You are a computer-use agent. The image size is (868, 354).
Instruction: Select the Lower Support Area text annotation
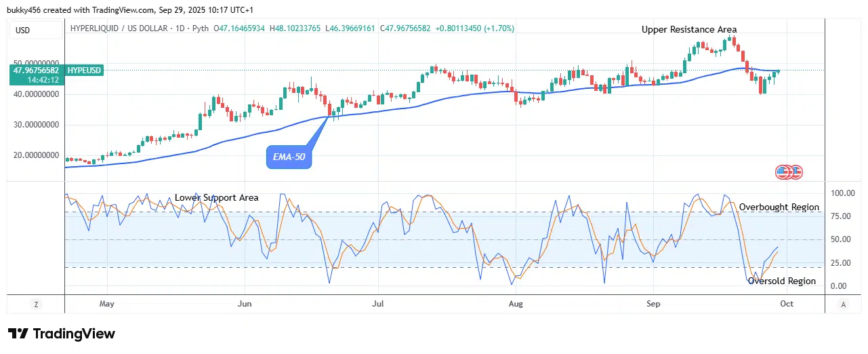216,198
